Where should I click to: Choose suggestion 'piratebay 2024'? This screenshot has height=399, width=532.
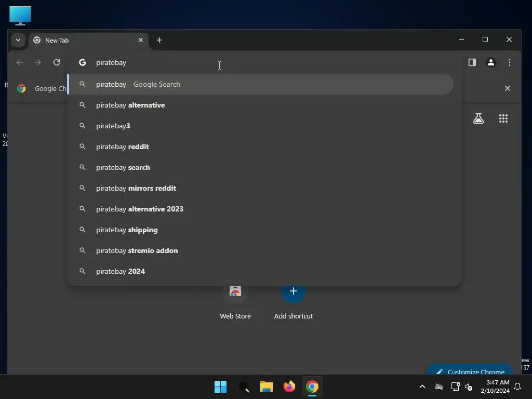click(264, 271)
